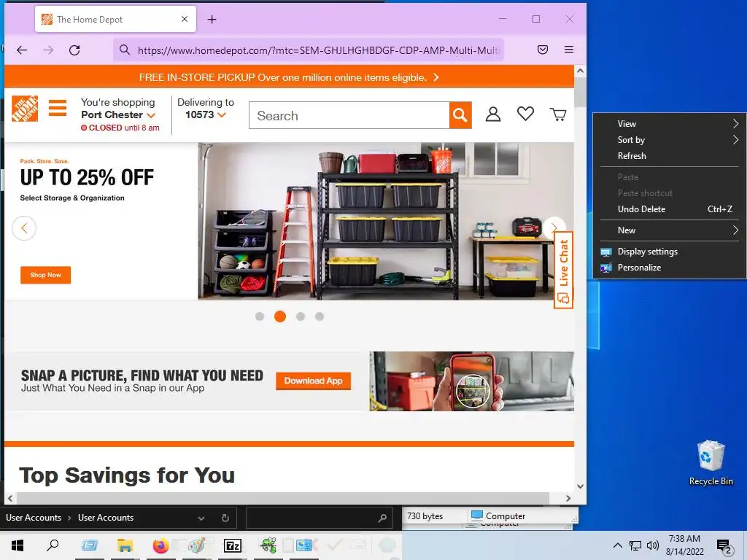Click the Download App button
The height and width of the screenshot is (560, 747).
click(x=314, y=381)
